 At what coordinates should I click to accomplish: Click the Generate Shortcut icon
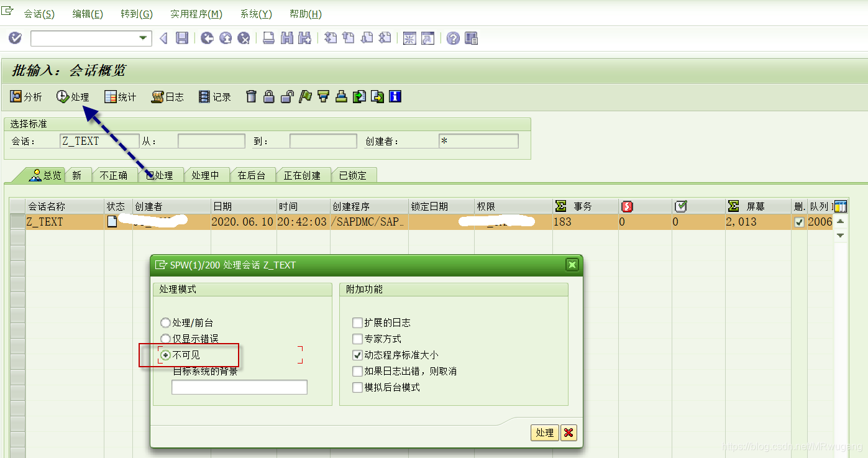pos(427,39)
